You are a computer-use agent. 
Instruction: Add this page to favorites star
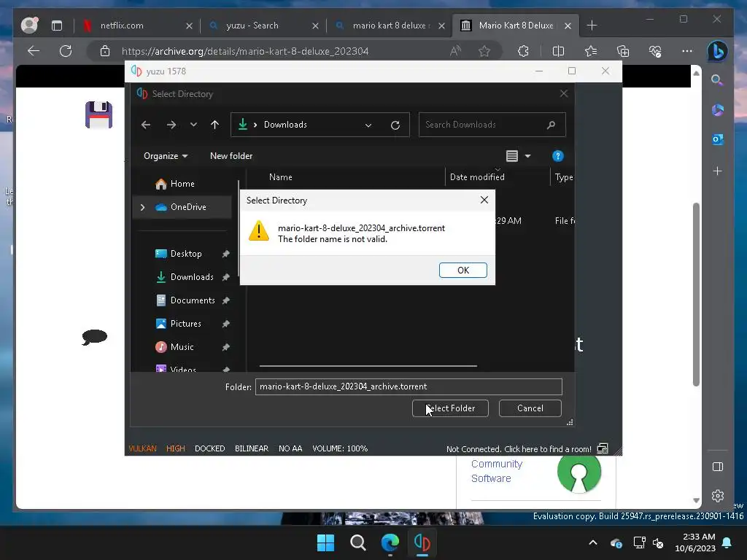(x=484, y=51)
